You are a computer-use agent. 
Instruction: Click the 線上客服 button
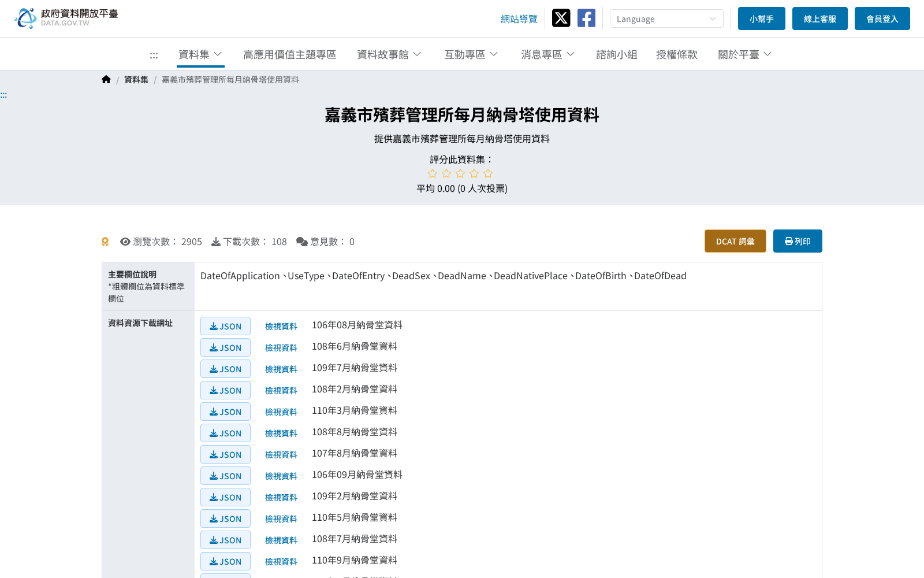tap(819, 18)
